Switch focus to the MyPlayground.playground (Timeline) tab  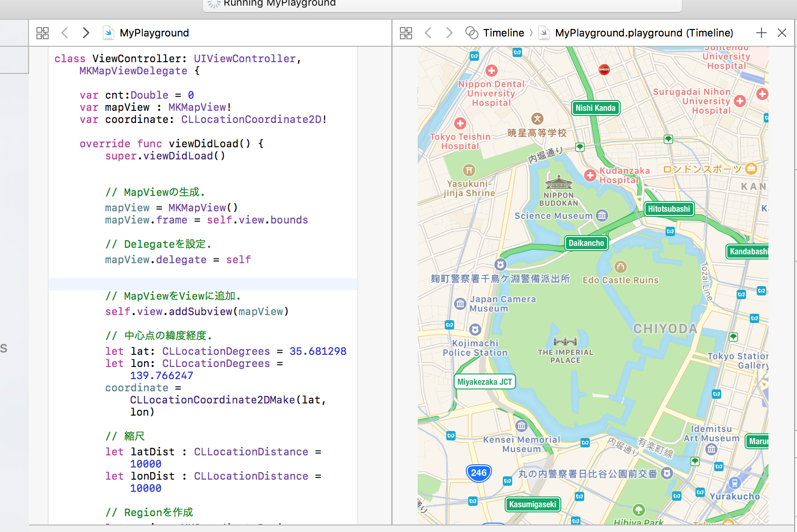pos(644,33)
